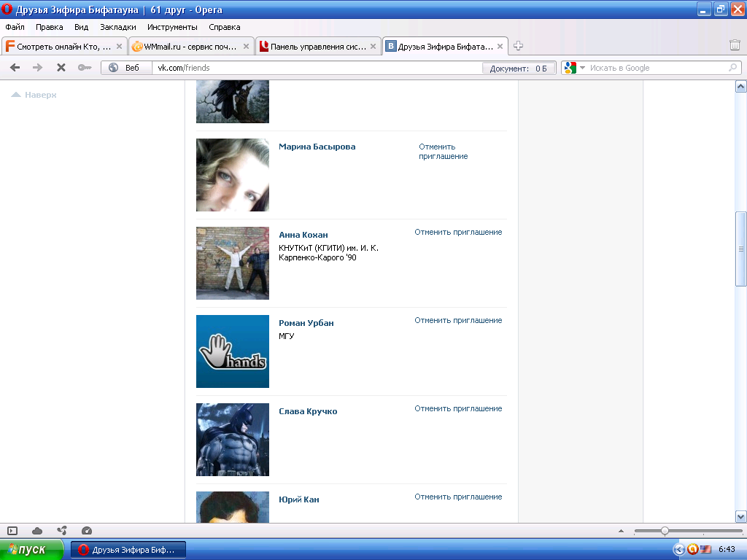Screen dimensions: 747x560
Task: Open Марина Басырова profile link
Action: pos(317,147)
